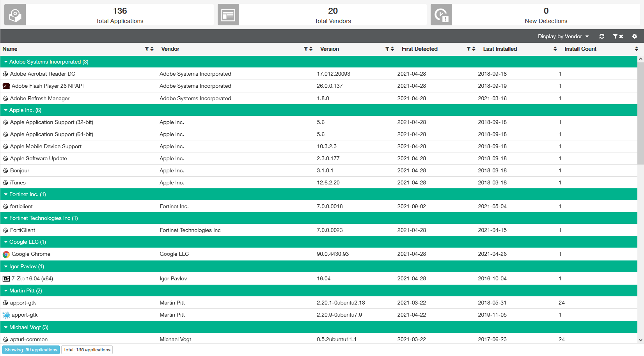The height and width of the screenshot is (356, 644).
Task: Click the Adobe Flash Player 26 NPAPI icon
Action: click(6, 86)
